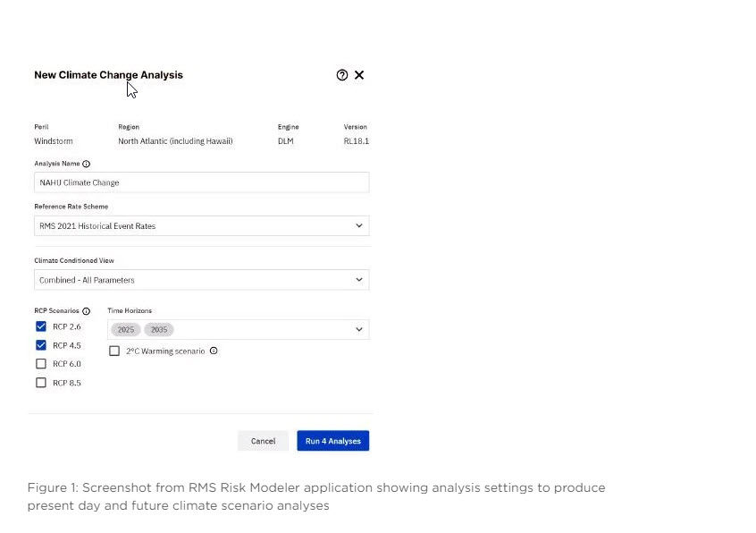The width and height of the screenshot is (756, 533).
Task: Close the New Climate Change Analysis dialog
Action: click(359, 75)
